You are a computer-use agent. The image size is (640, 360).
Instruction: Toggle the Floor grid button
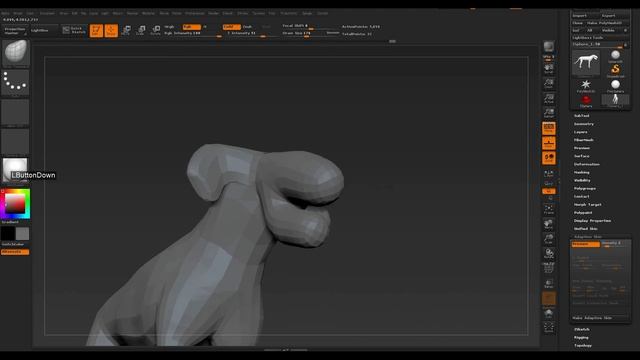[x=549, y=143]
